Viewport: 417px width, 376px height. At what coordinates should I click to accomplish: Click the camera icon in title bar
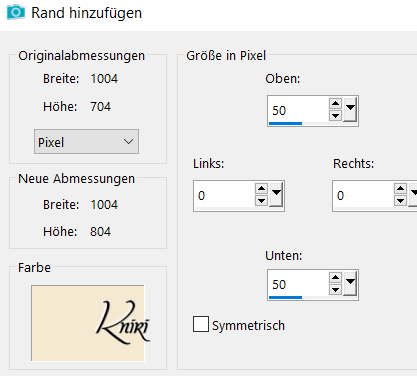[15, 12]
